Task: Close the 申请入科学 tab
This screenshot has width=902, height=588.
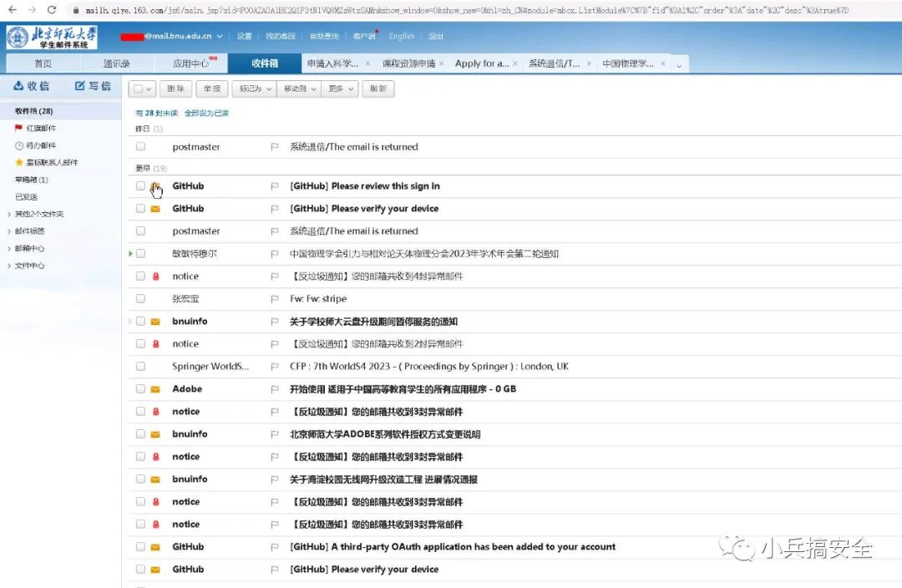Action: pyautogui.click(x=367, y=63)
